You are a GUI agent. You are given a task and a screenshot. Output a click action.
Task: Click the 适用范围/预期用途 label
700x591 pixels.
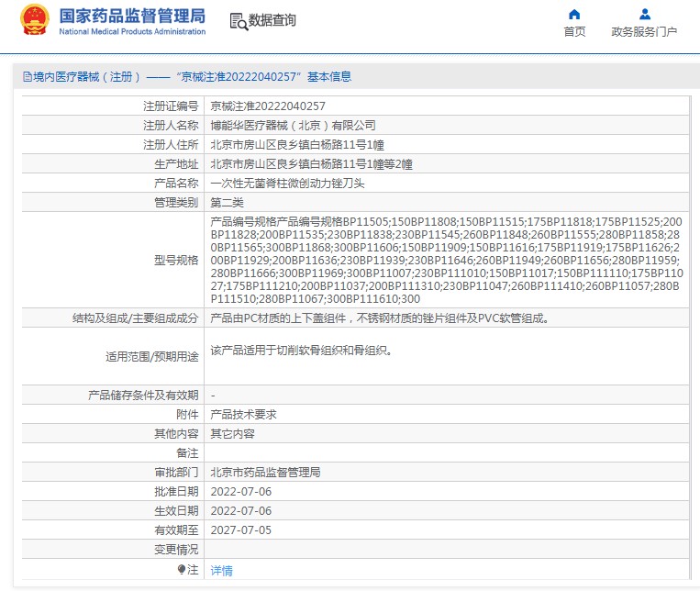coord(151,356)
